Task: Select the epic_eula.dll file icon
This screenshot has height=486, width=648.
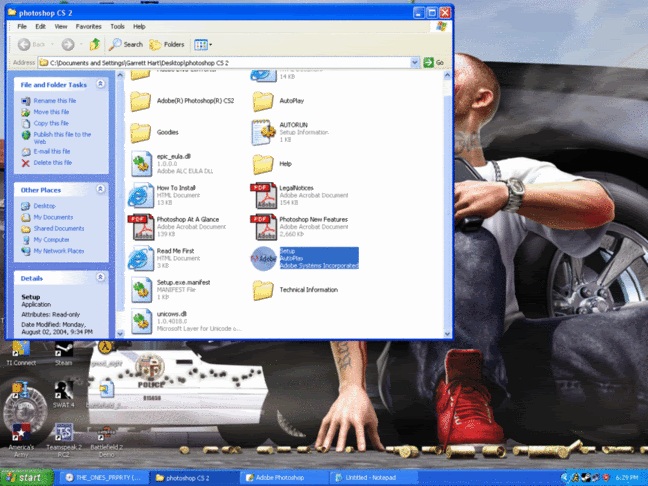Action: 141,164
